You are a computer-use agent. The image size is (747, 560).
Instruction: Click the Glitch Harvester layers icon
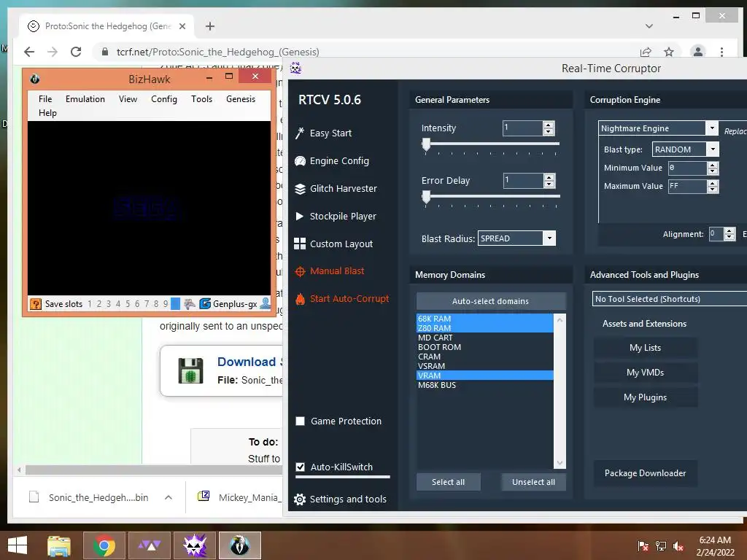[x=300, y=189]
